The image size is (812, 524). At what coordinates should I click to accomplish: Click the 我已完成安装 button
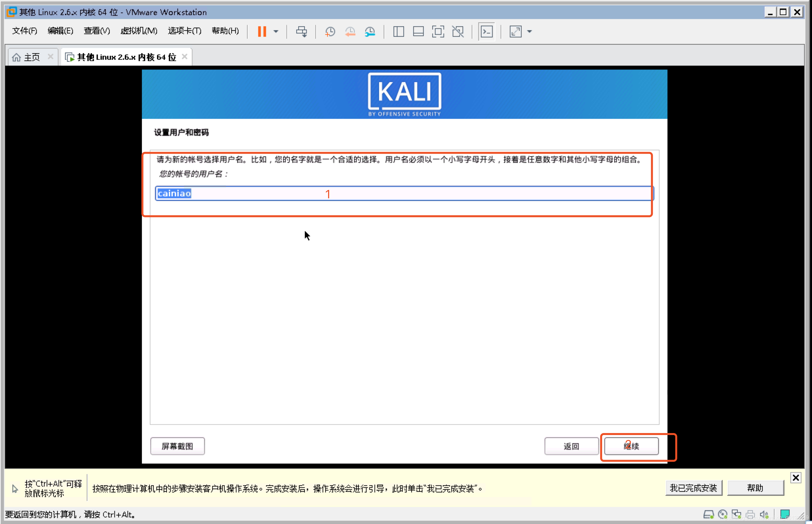[693, 488]
